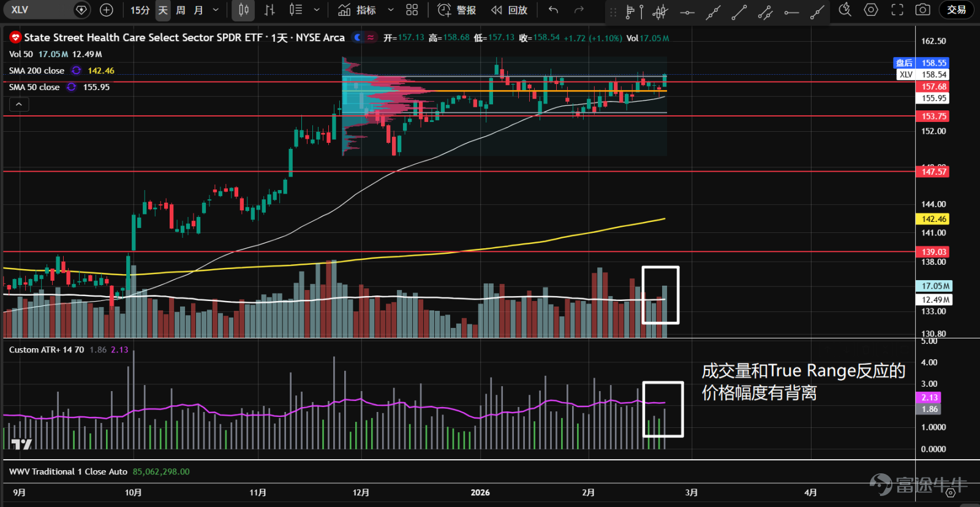
Task: Click the XLV 158.54 last price label
Action: click(923, 74)
